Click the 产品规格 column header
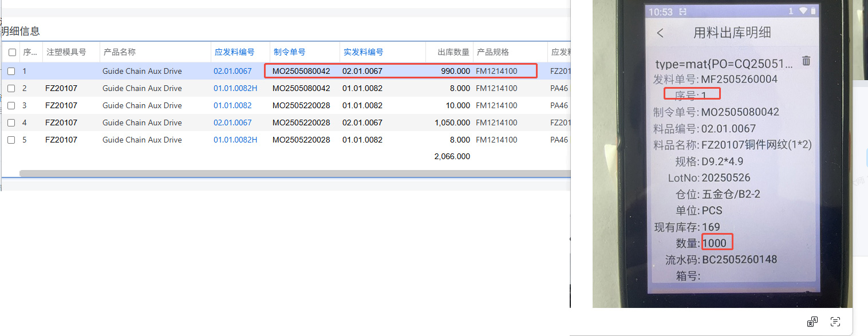This screenshot has width=868, height=336. pyautogui.click(x=493, y=52)
